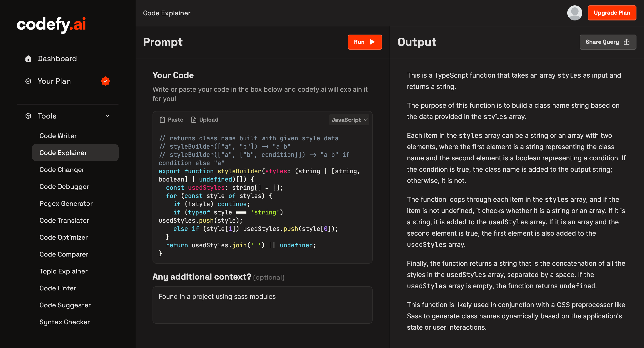The height and width of the screenshot is (348, 644).
Task: Click the Tools cube icon
Action: (x=28, y=116)
